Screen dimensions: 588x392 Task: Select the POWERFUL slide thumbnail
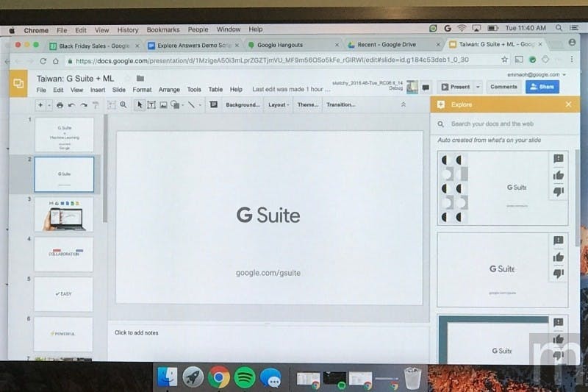(63, 334)
